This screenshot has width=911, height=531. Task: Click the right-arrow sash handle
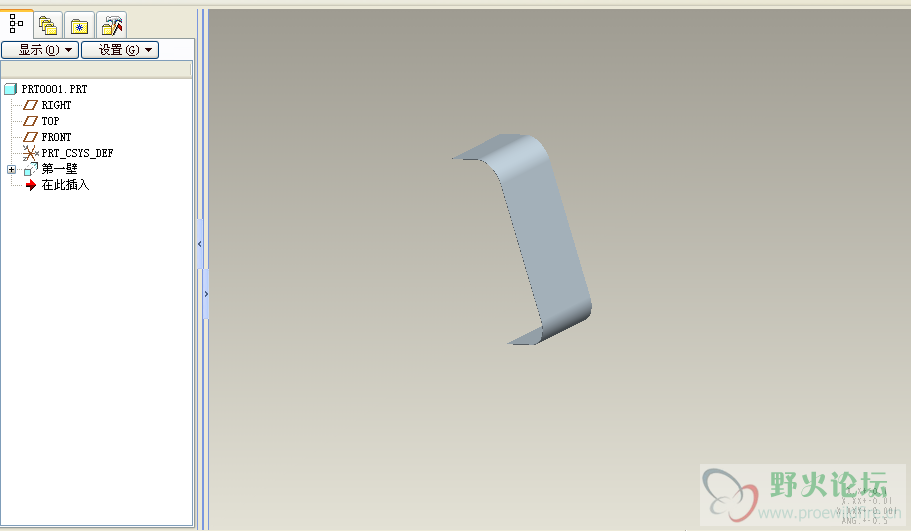pos(206,294)
